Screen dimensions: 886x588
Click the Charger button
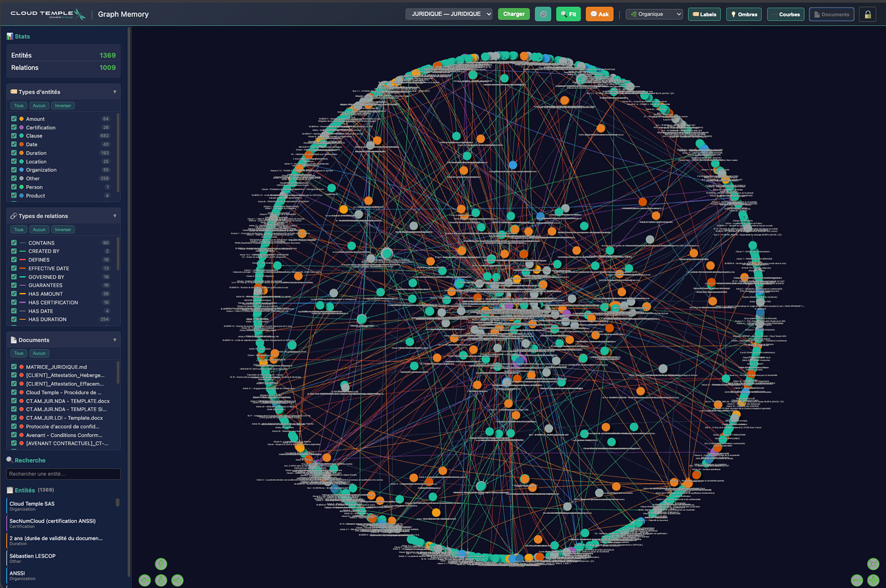[x=514, y=14]
